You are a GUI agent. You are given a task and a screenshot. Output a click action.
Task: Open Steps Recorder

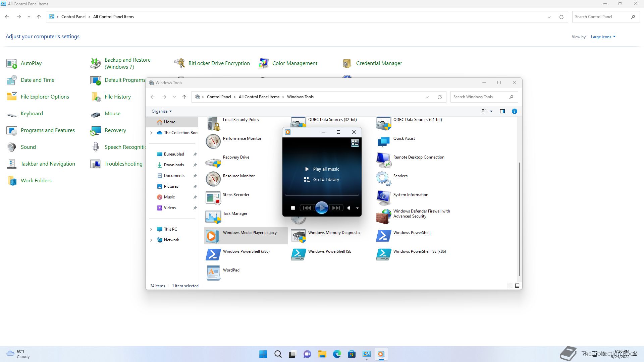(228, 198)
